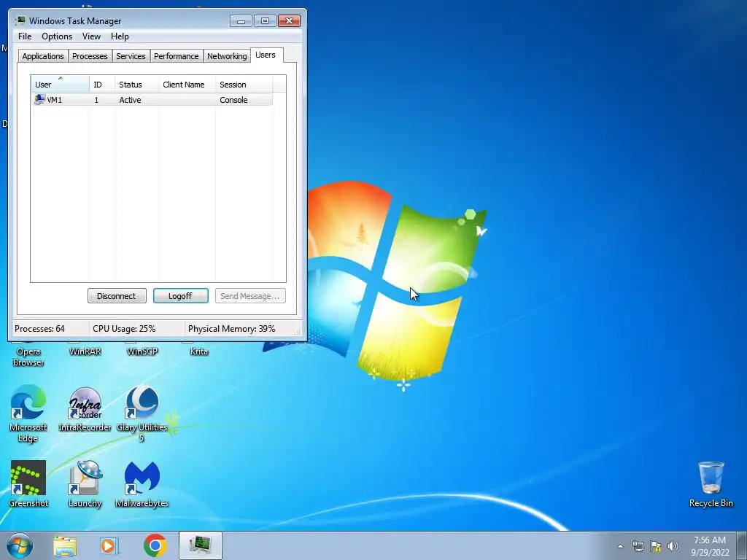Open the Microsoft Edge desktop shortcut
Viewport: 747px width, 560px height.
tap(28, 413)
